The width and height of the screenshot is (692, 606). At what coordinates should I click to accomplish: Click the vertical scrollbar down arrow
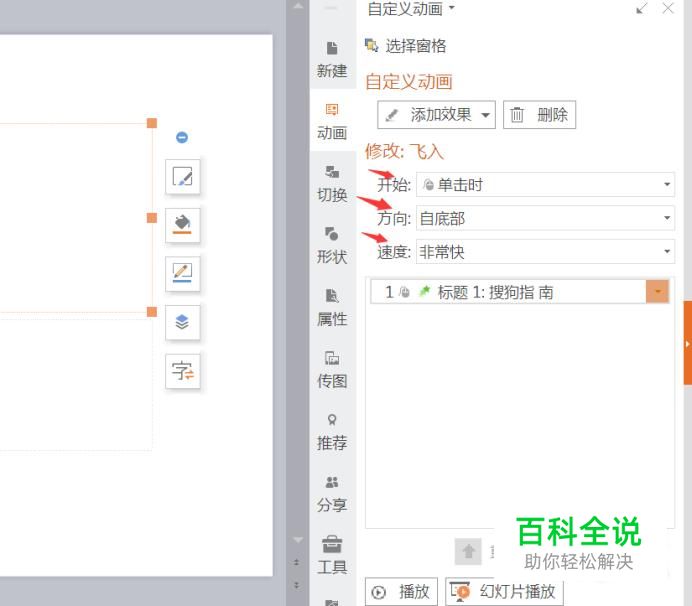(x=298, y=540)
